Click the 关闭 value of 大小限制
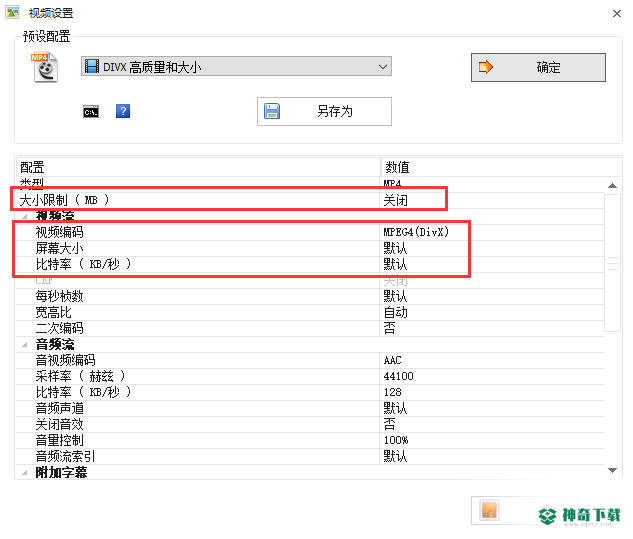The height and width of the screenshot is (539, 633). [x=396, y=200]
